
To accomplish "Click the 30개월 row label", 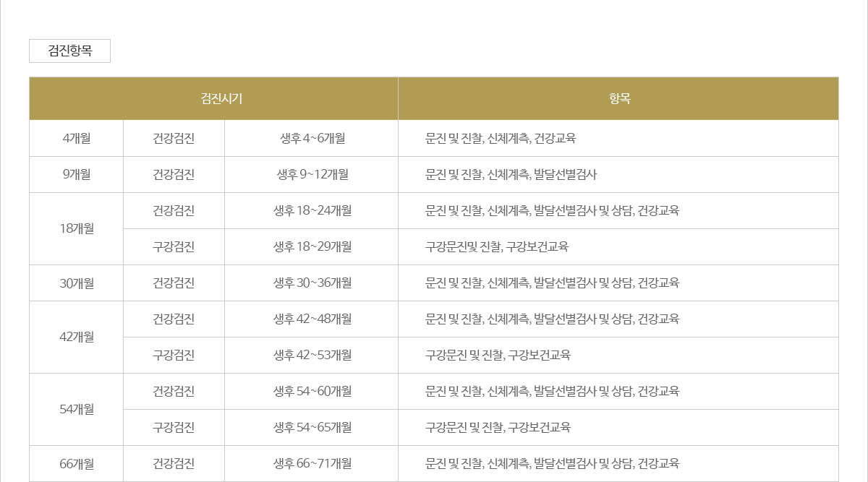I will (76, 283).
